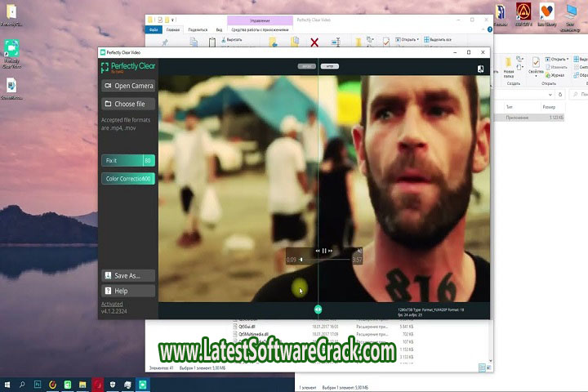The image size is (588, 392).
Task: Sort by the Тип column header
Action: pyautogui.click(x=510, y=107)
